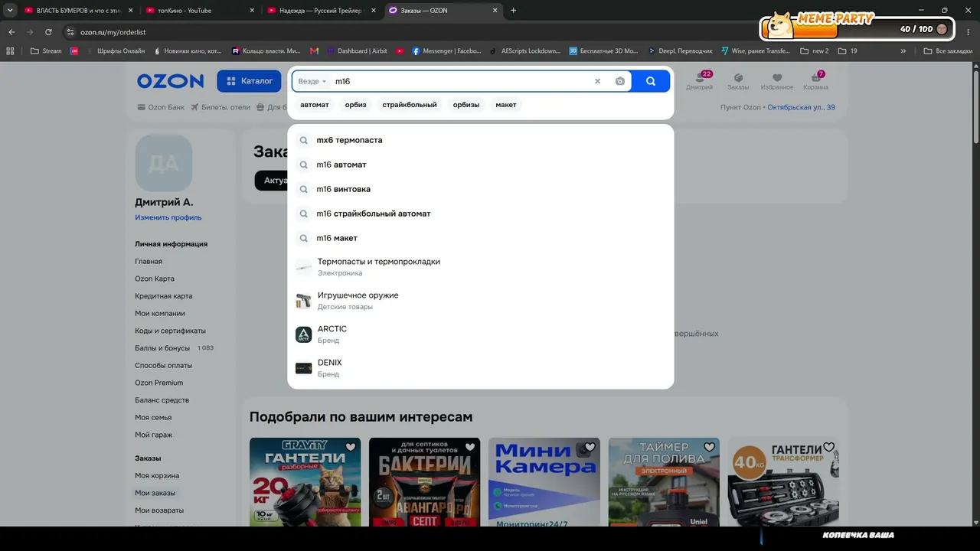This screenshot has height=551, width=980.
Task: Expand the hidden bookmarks chevron
Action: (903, 51)
